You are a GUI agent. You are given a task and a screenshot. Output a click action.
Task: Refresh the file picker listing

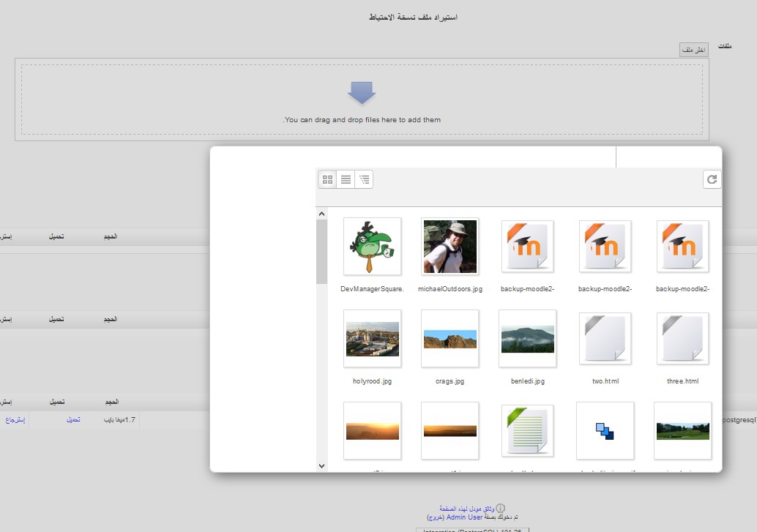click(712, 179)
